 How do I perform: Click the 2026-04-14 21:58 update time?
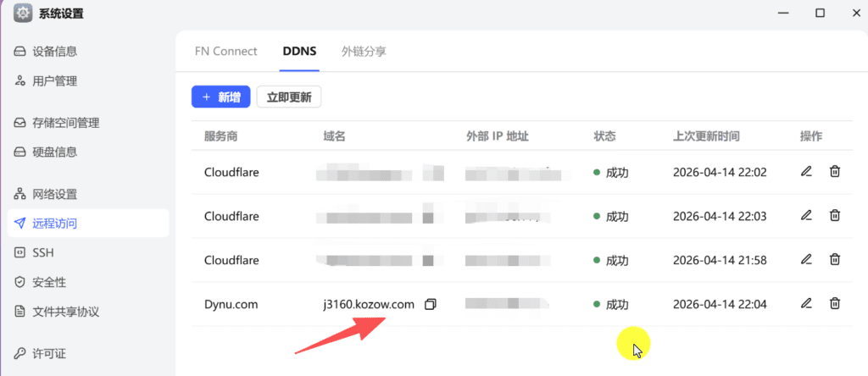tap(720, 260)
